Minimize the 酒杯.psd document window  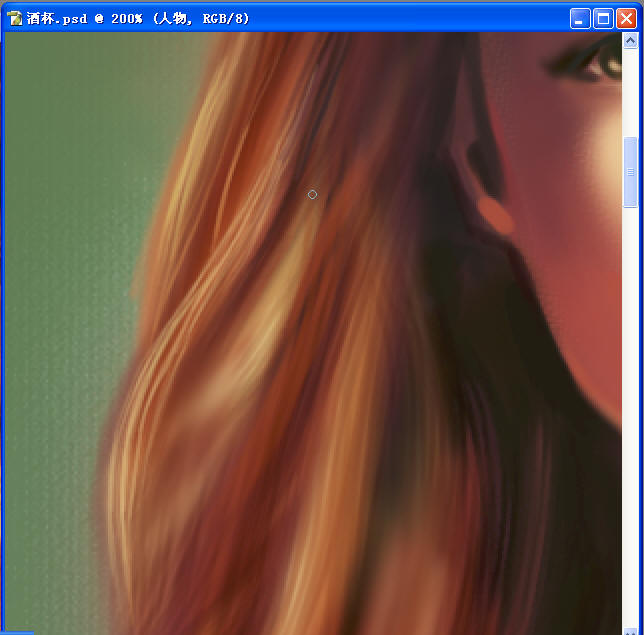pyautogui.click(x=580, y=18)
